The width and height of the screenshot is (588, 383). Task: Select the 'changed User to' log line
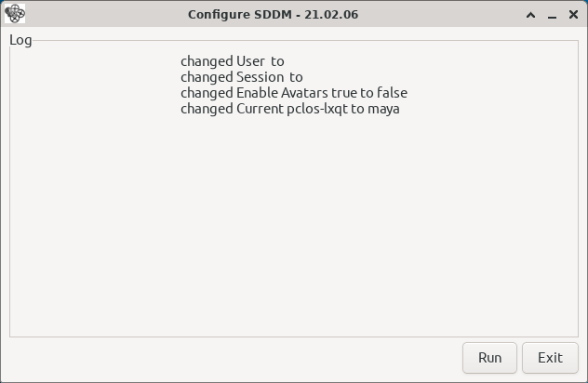[x=232, y=61]
